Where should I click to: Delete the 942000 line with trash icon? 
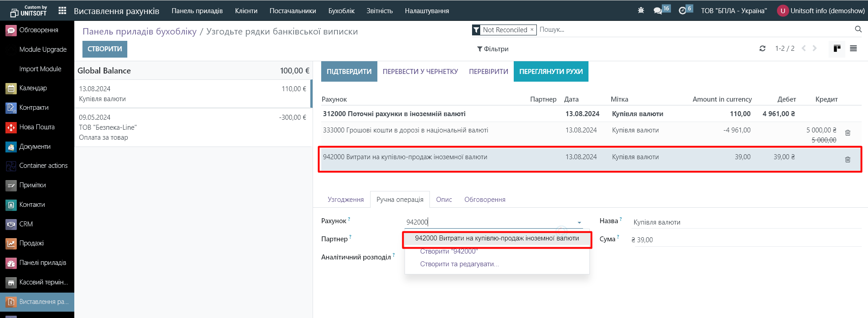pos(848,160)
